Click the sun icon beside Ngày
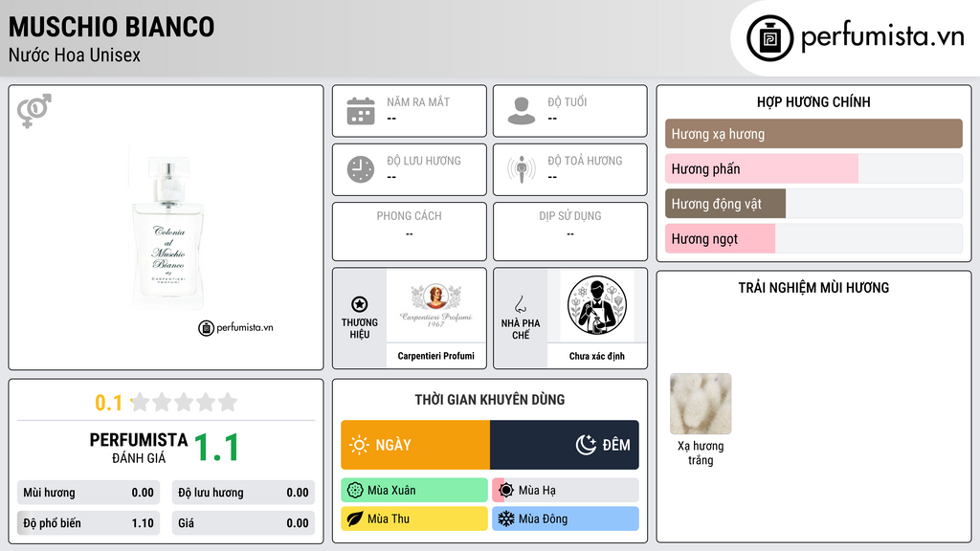The height and width of the screenshot is (551, 980). click(359, 445)
